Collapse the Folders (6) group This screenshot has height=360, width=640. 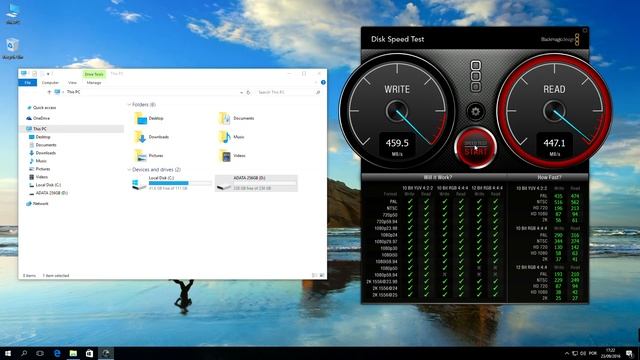[129, 105]
